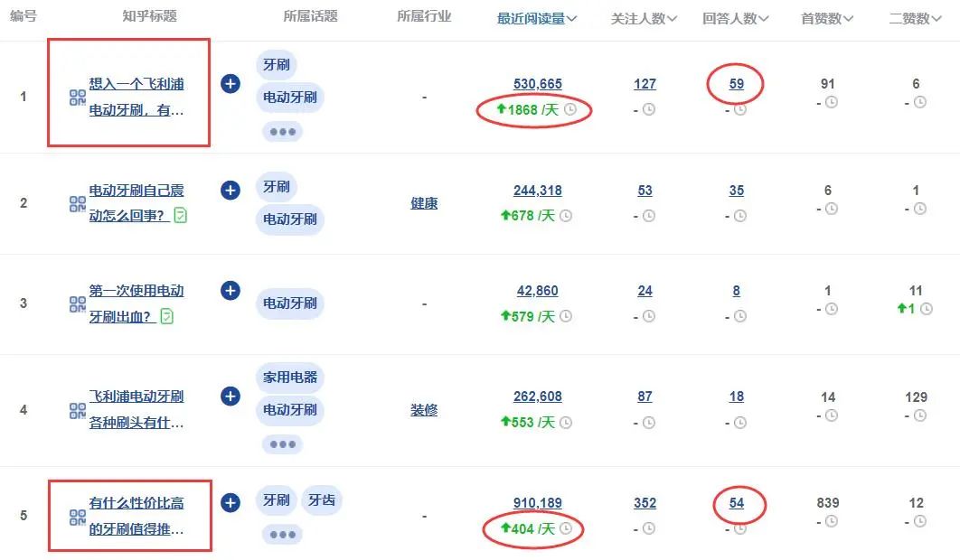Click clock icon next to 1868/天 trend
The image size is (960, 560).
point(570,109)
